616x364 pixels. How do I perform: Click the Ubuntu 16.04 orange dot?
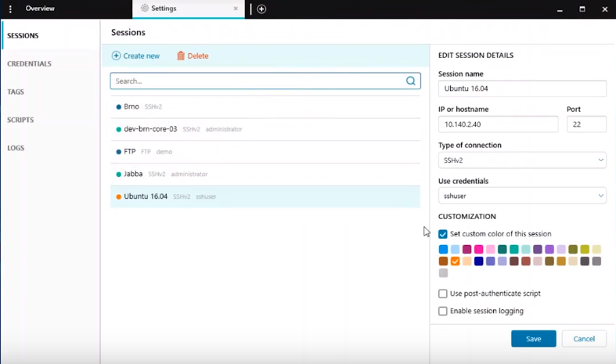point(118,196)
